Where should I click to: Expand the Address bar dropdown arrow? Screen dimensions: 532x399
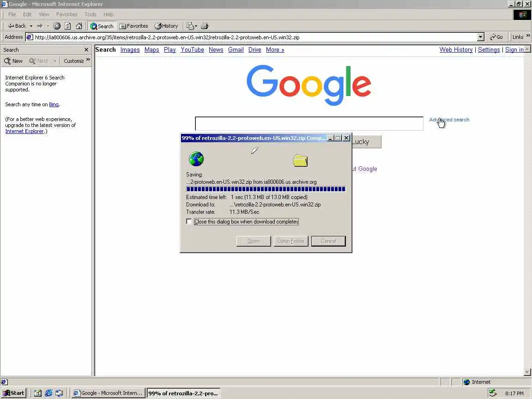click(480, 37)
